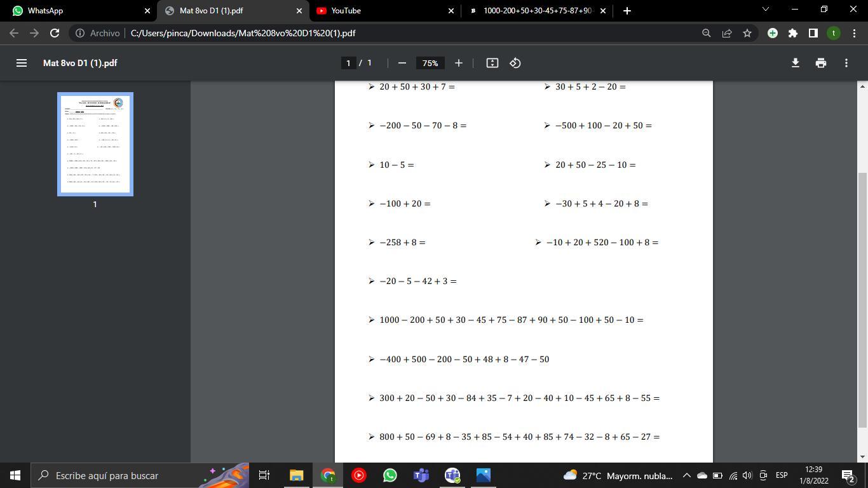Open File Explorer from taskbar

point(296,475)
